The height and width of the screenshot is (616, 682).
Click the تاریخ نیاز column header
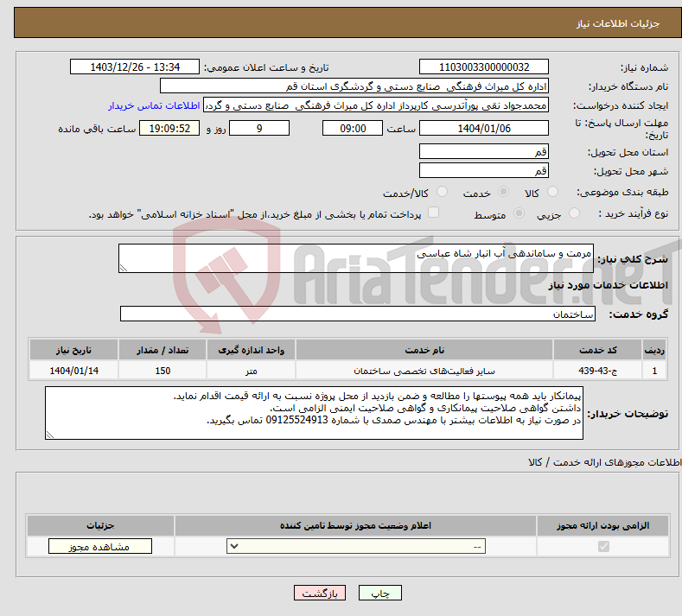(x=73, y=350)
